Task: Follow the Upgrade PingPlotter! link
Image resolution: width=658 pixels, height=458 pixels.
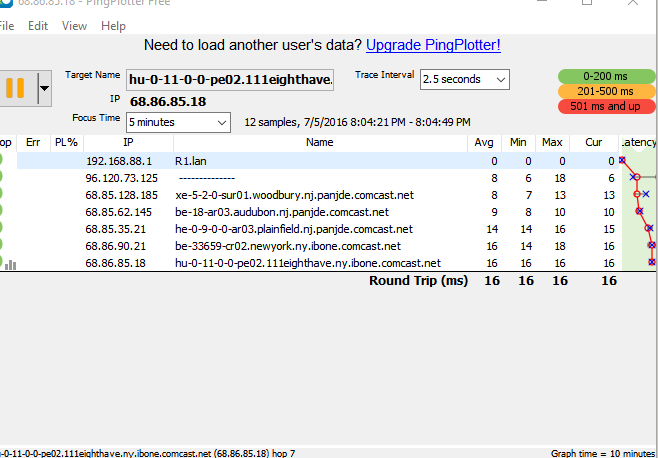Action: click(x=433, y=45)
